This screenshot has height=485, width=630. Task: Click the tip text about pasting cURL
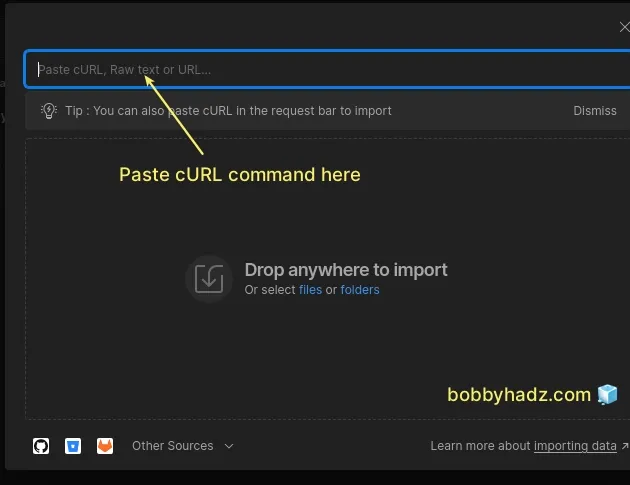coord(228,111)
